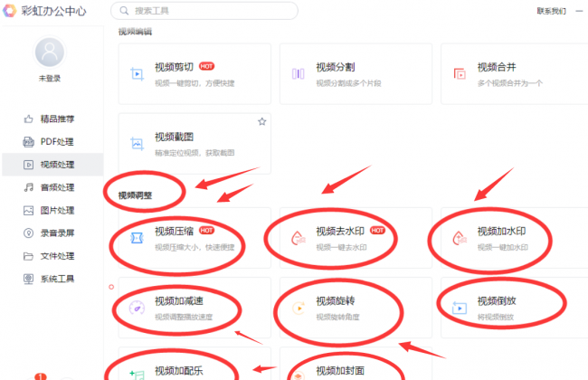Open 录音录屏 in sidebar
Image resolution: width=588 pixels, height=380 pixels.
tap(52, 233)
